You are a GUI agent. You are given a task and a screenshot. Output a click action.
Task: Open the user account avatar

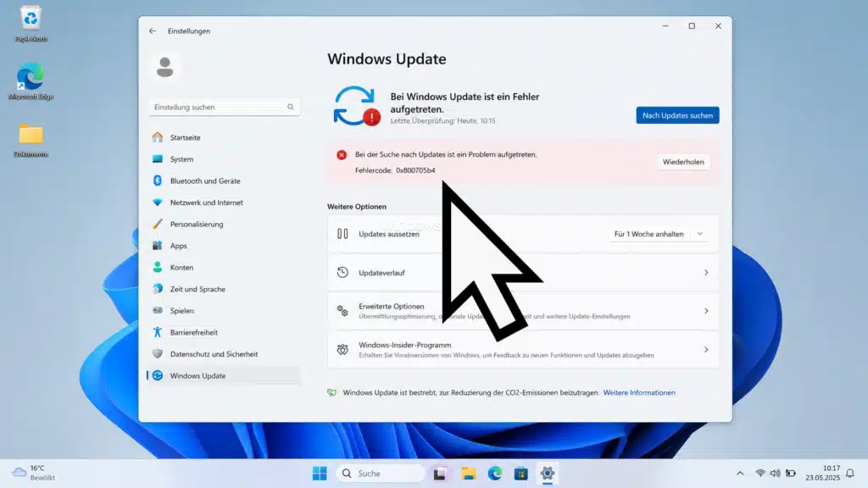(164, 68)
